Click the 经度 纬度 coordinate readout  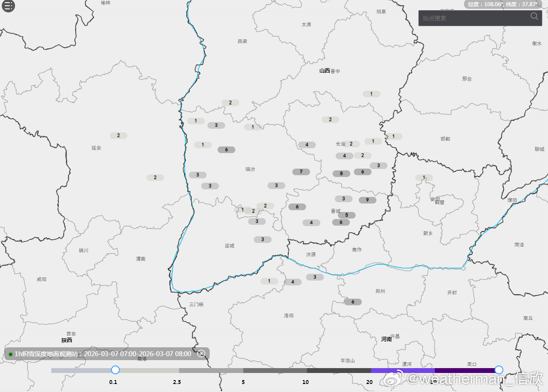click(503, 4)
